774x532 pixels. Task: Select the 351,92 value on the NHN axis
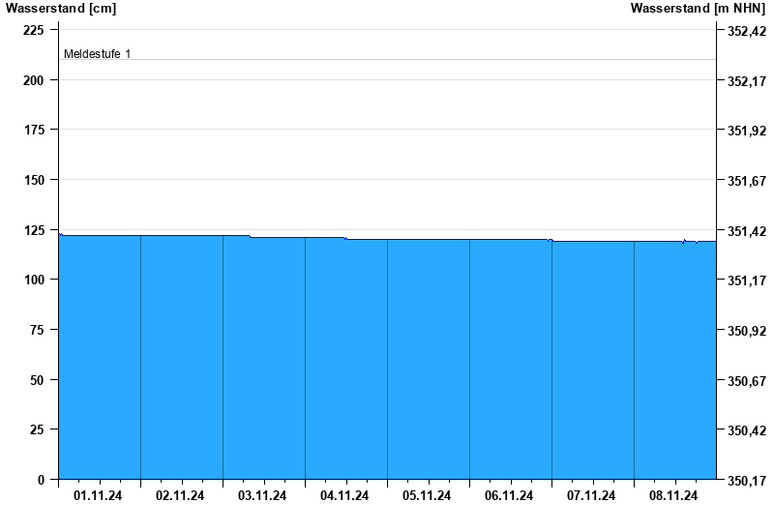(746, 131)
